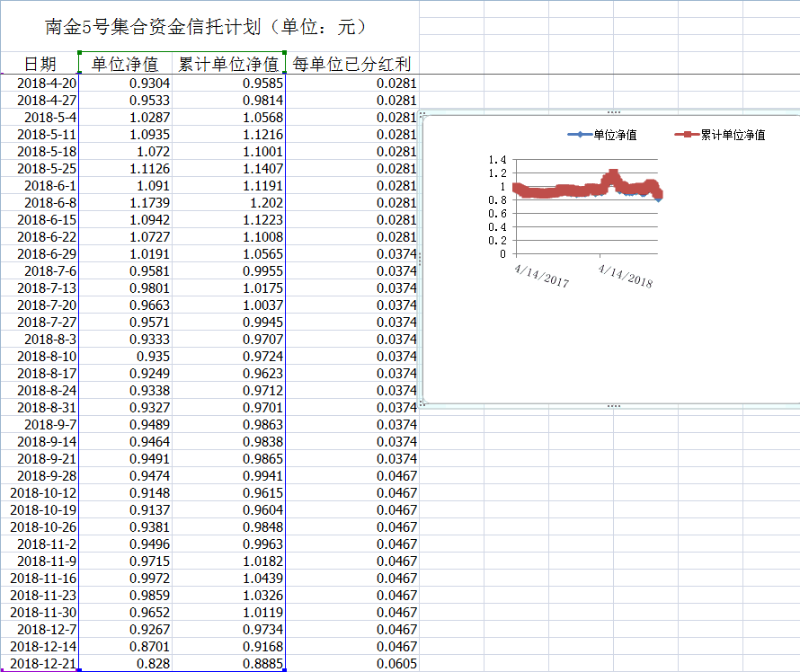Select cell with value 0.9137

pyautogui.click(x=126, y=510)
